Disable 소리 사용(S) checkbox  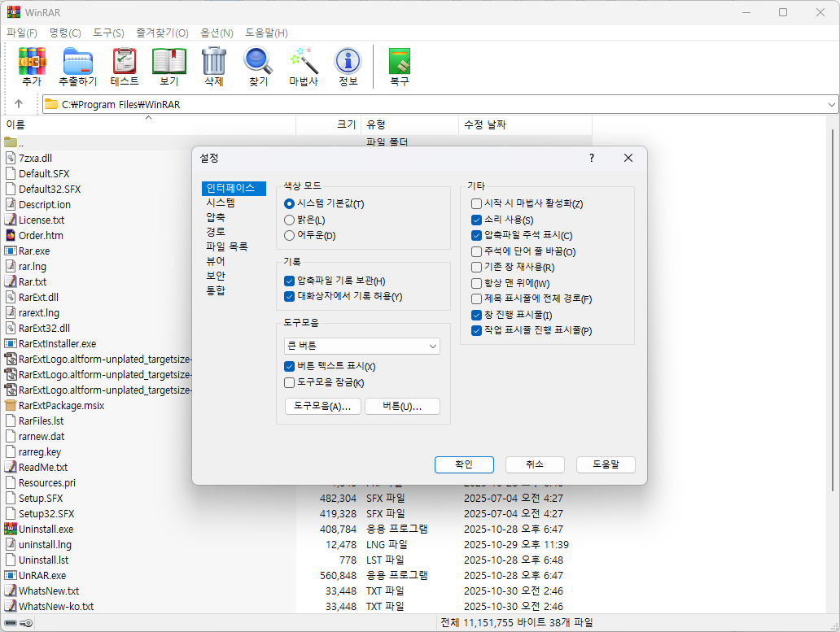(x=476, y=220)
